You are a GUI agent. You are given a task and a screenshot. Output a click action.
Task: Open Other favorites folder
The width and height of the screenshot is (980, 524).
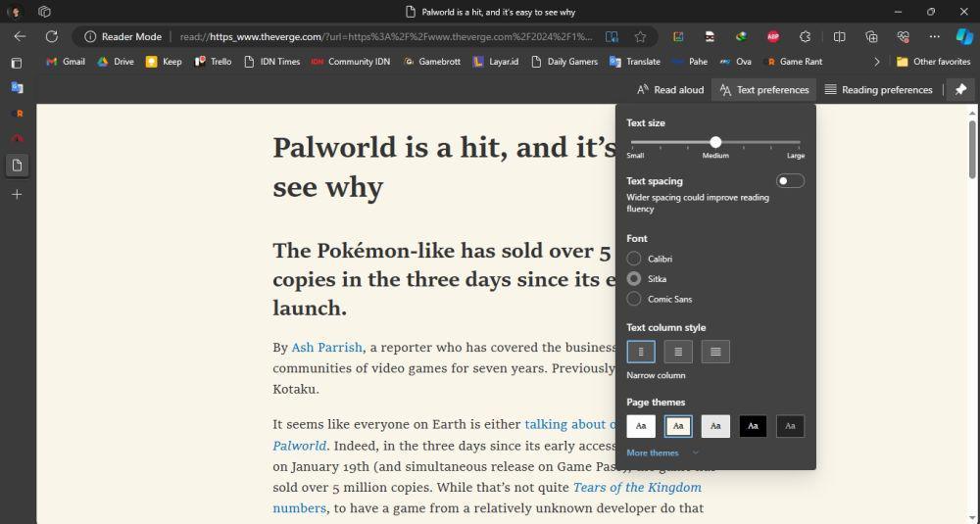933,62
